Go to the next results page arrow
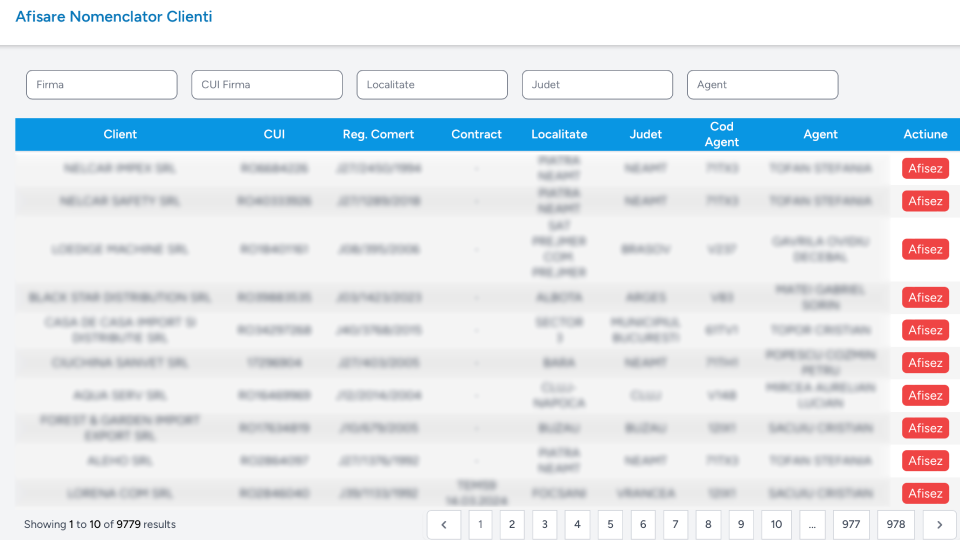This screenshot has width=960, height=540. tap(939, 524)
